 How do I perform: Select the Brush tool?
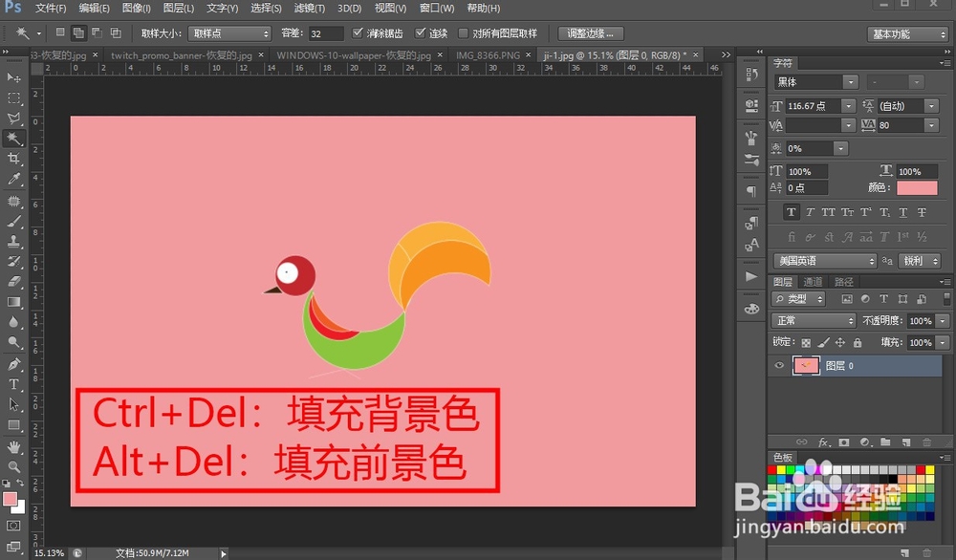pyautogui.click(x=13, y=222)
